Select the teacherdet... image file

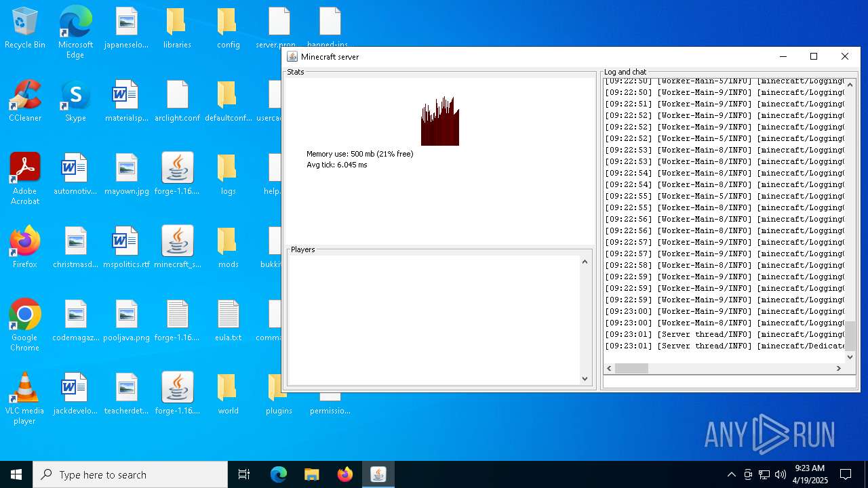126,394
